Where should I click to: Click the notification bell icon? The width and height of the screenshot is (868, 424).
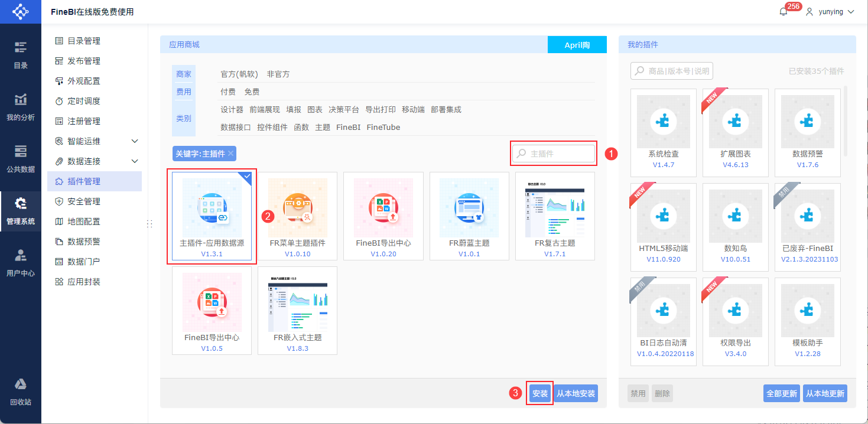pos(784,12)
